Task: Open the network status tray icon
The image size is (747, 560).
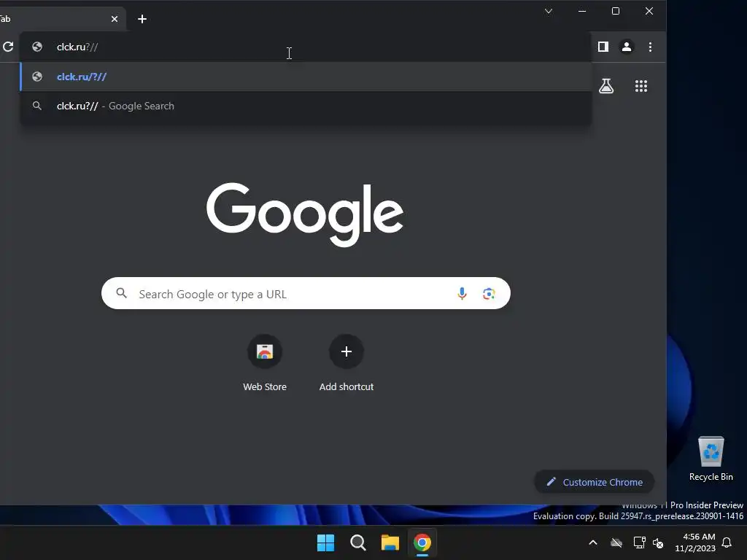Action: pyautogui.click(x=639, y=542)
